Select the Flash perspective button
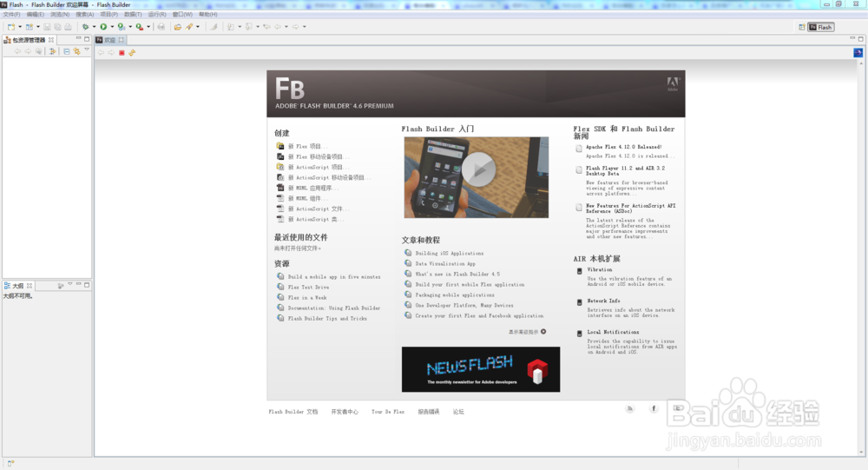 tap(820, 27)
